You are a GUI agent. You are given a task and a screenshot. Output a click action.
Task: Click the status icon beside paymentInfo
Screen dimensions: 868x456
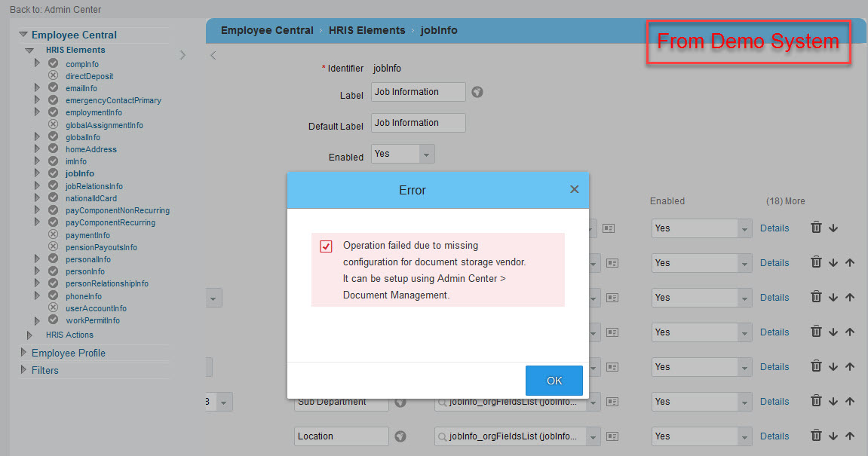click(53, 234)
